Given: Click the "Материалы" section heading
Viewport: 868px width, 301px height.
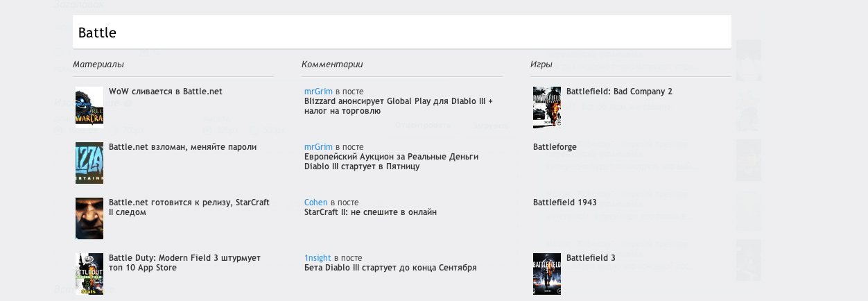Looking at the screenshot, I should point(98,64).
